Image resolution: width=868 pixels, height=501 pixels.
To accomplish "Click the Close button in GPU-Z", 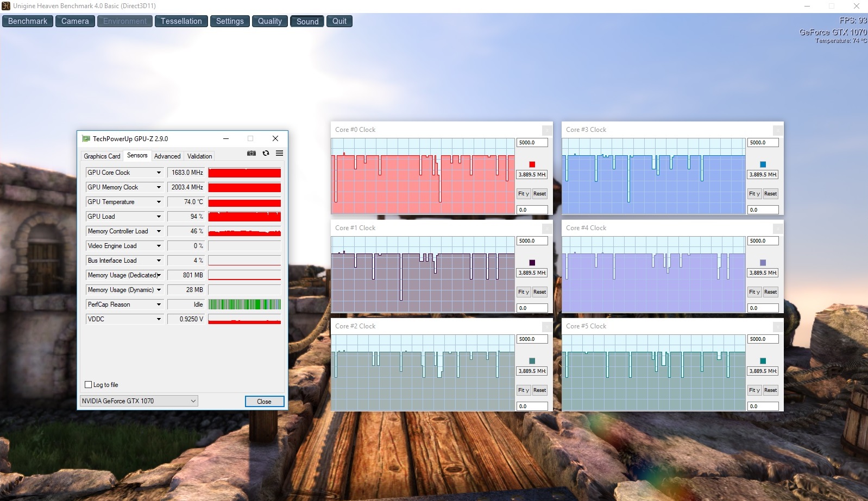I will pos(264,402).
